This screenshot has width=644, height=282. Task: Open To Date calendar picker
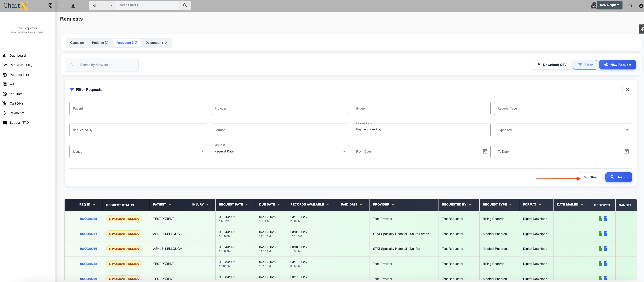pos(627,151)
